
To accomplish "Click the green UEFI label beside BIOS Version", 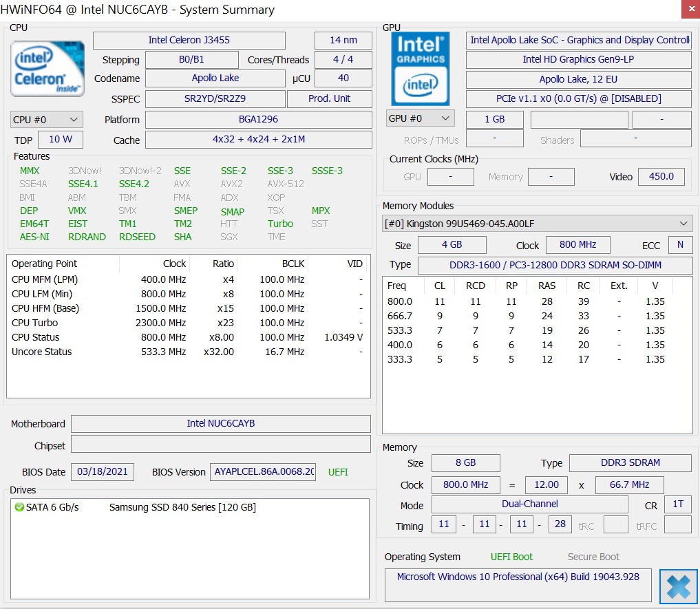I will pos(338,472).
